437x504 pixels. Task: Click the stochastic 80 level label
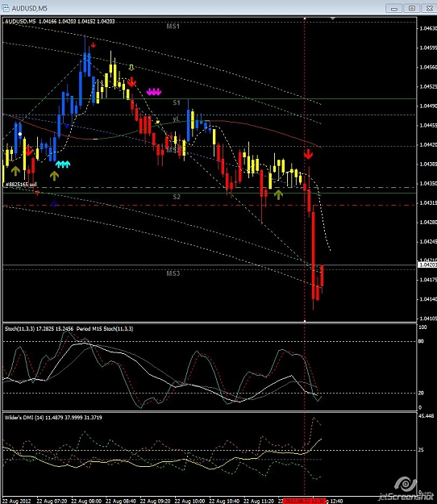tap(421, 341)
